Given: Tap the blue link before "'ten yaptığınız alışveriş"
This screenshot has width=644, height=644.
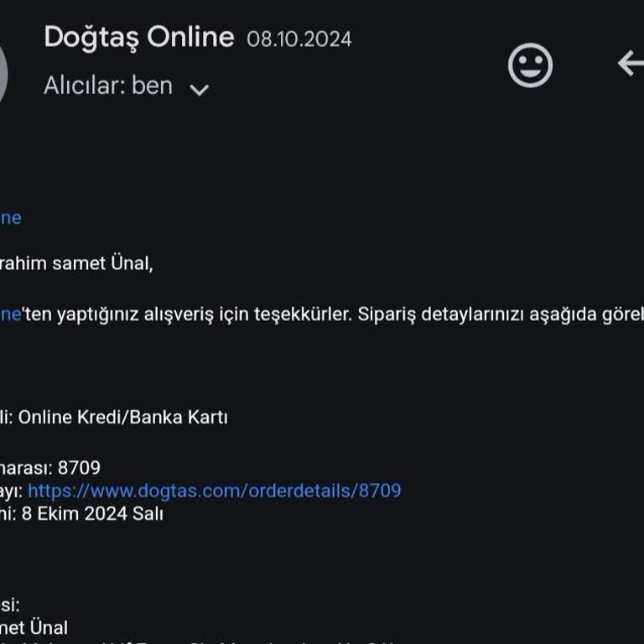Looking at the screenshot, I should [11, 314].
